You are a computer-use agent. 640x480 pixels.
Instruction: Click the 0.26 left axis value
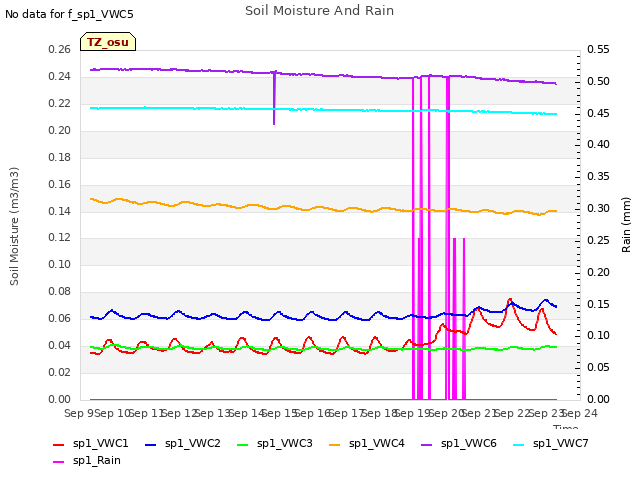pos(60,50)
